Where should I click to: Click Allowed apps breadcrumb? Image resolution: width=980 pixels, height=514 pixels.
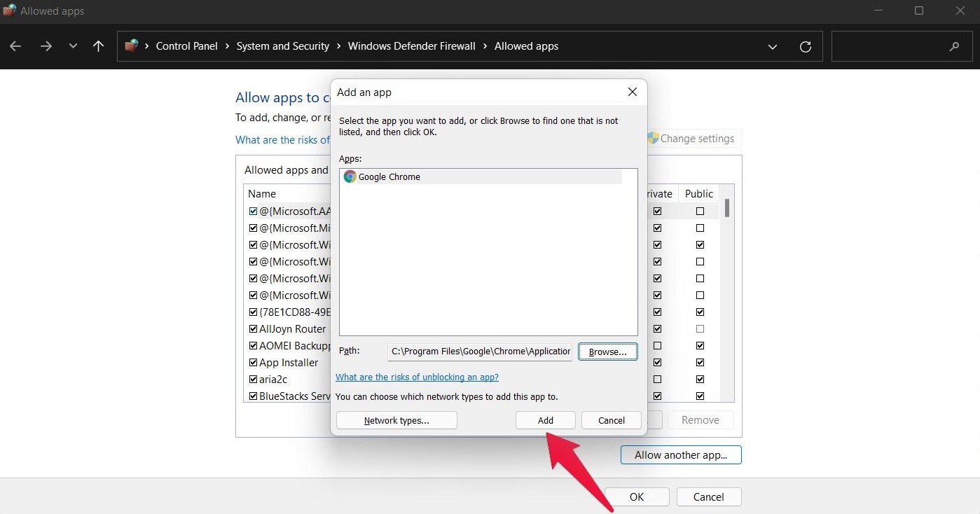[526, 46]
